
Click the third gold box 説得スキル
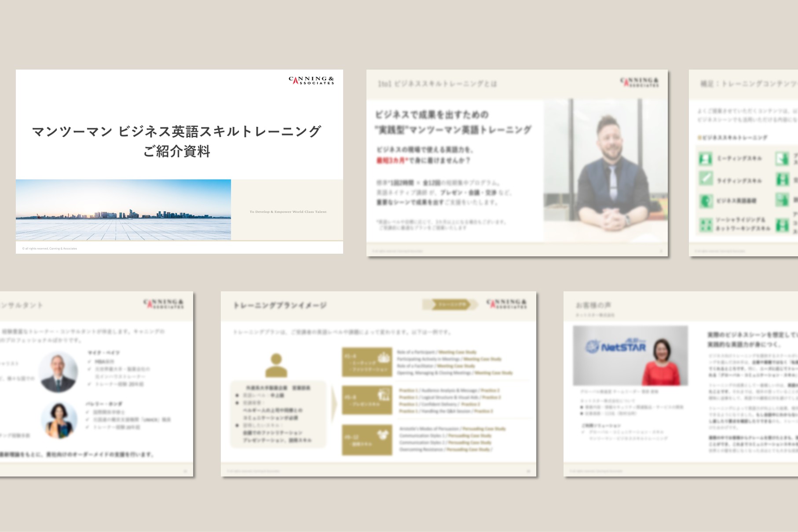(x=367, y=440)
